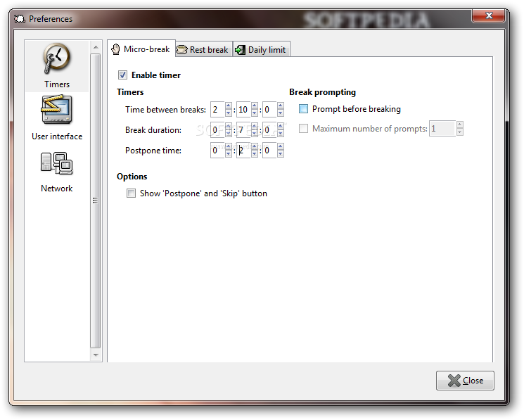Decrease Postpone time hours
This screenshot has height=420, width=524.
point(229,153)
